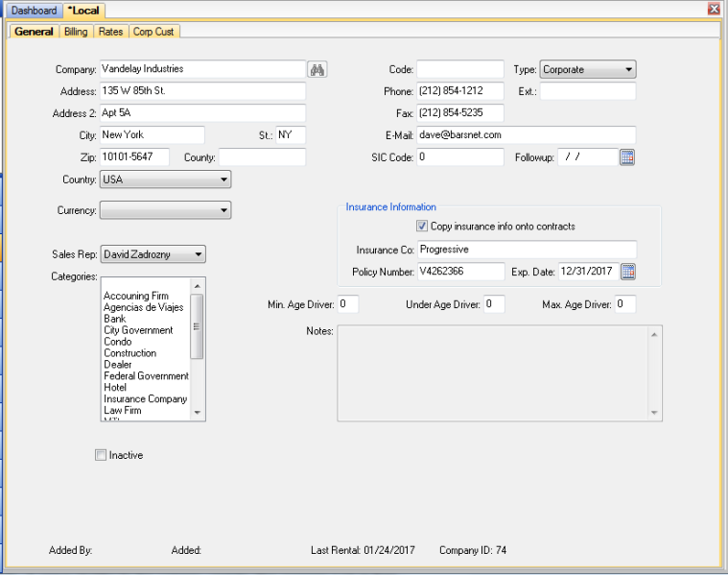The image size is (728, 575).
Task: Click the Notes scroll up arrow
Action: click(x=654, y=334)
